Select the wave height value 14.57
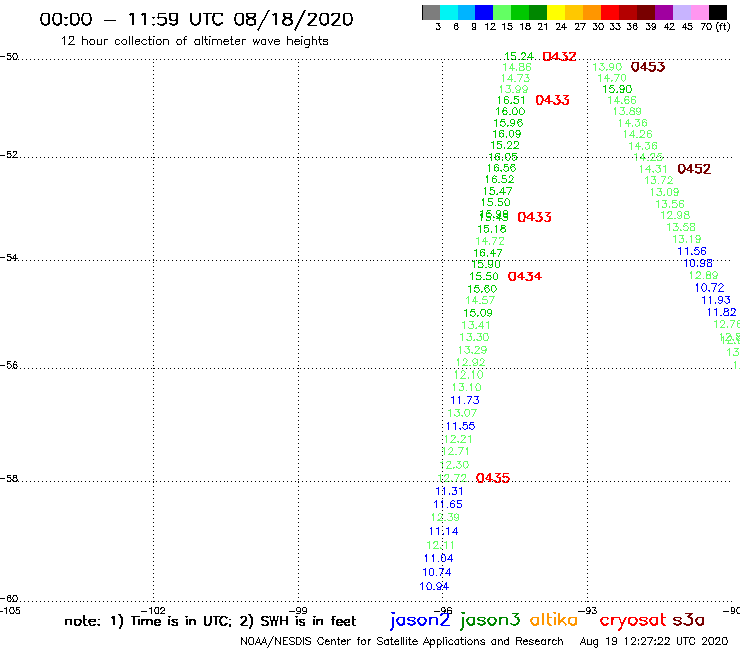The width and height of the screenshot is (740, 650). (480, 300)
